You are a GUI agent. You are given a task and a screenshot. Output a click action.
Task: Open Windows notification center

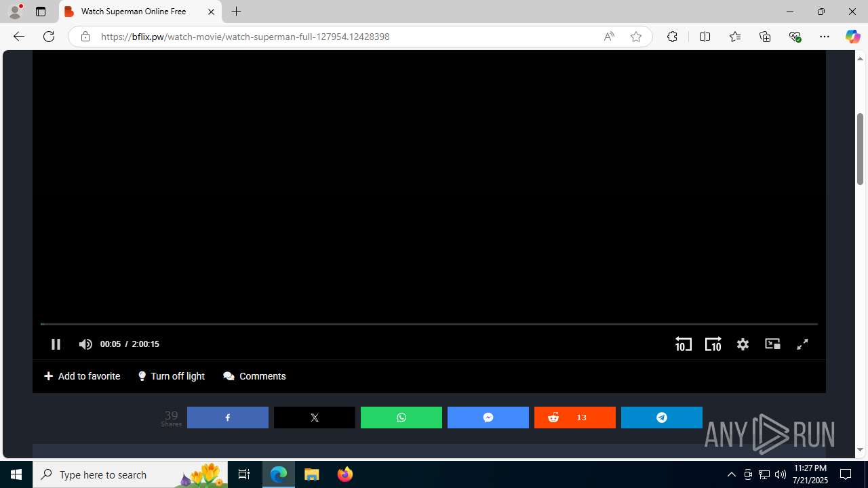[846, 474]
